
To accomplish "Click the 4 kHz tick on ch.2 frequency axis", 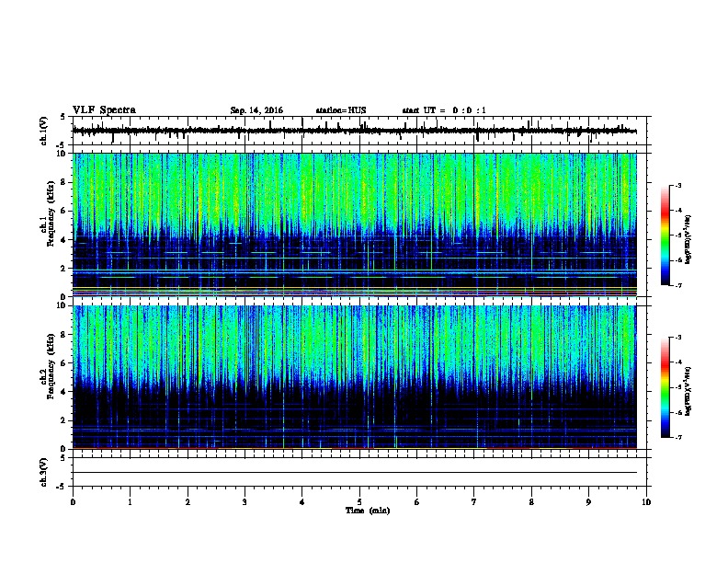I will (x=63, y=392).
